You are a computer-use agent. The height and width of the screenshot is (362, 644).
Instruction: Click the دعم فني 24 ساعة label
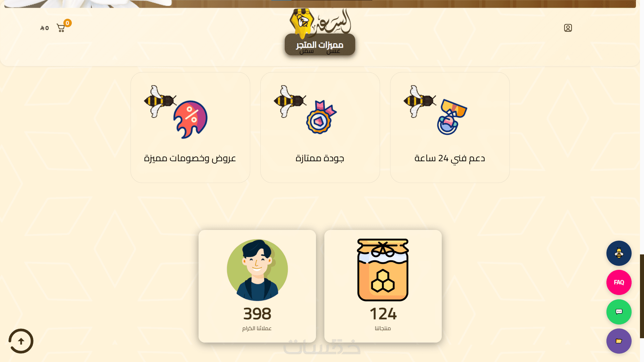click(x=450, y=158)
